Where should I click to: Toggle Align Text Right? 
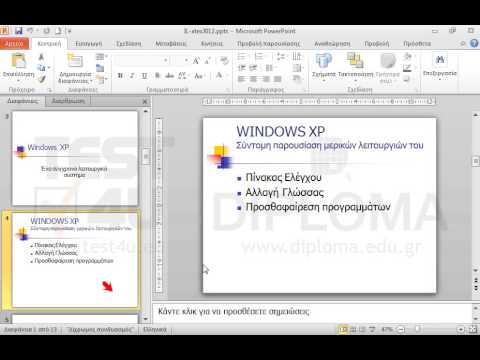click(266, 79)
